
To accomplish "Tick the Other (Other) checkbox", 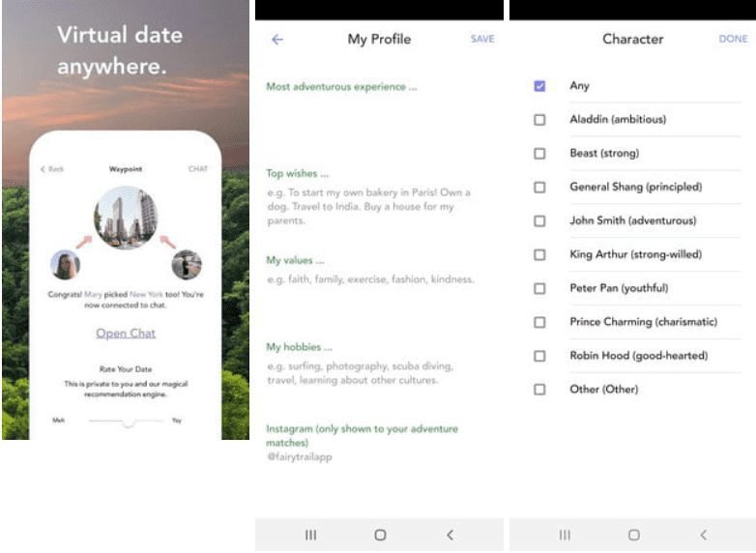I will [x=539, y=390].
